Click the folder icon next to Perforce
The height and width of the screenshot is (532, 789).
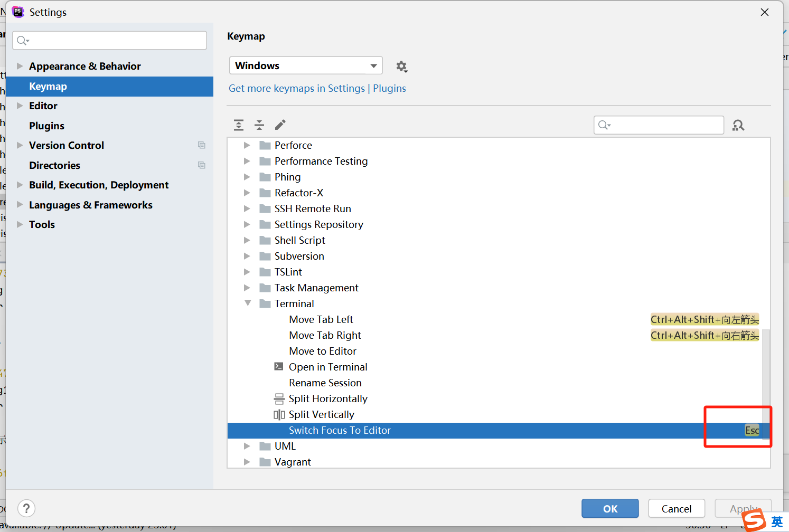click(265, 145)
